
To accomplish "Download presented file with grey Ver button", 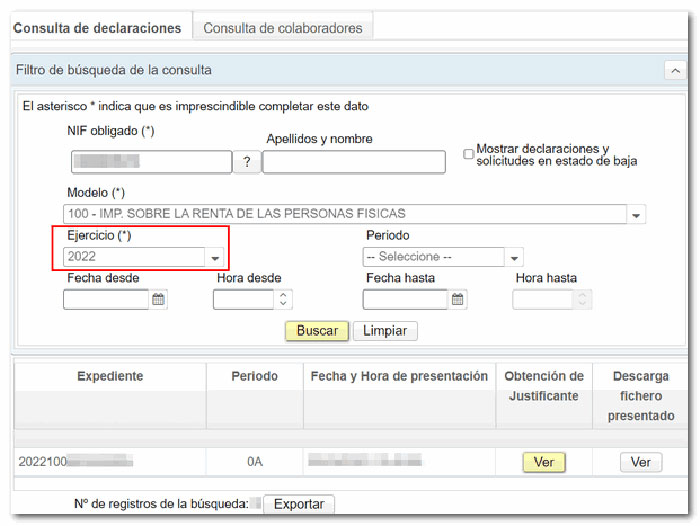I will coord(641,462).
